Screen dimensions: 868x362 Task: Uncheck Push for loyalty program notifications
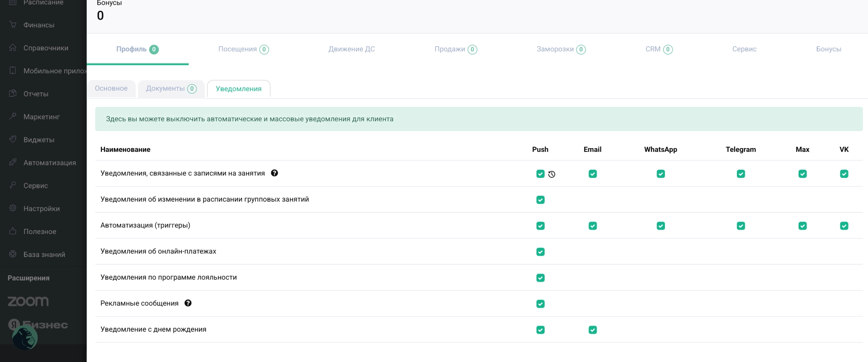point(540,278)
